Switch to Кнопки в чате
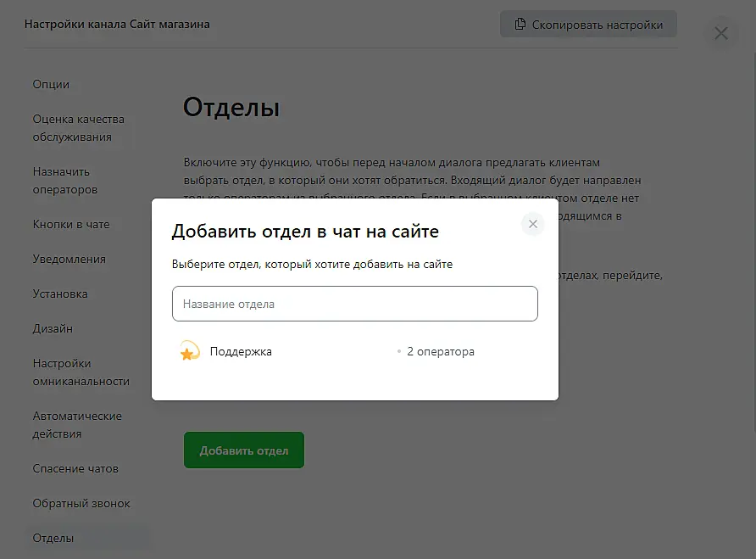The image size is (756, 559). click(71, 224)
